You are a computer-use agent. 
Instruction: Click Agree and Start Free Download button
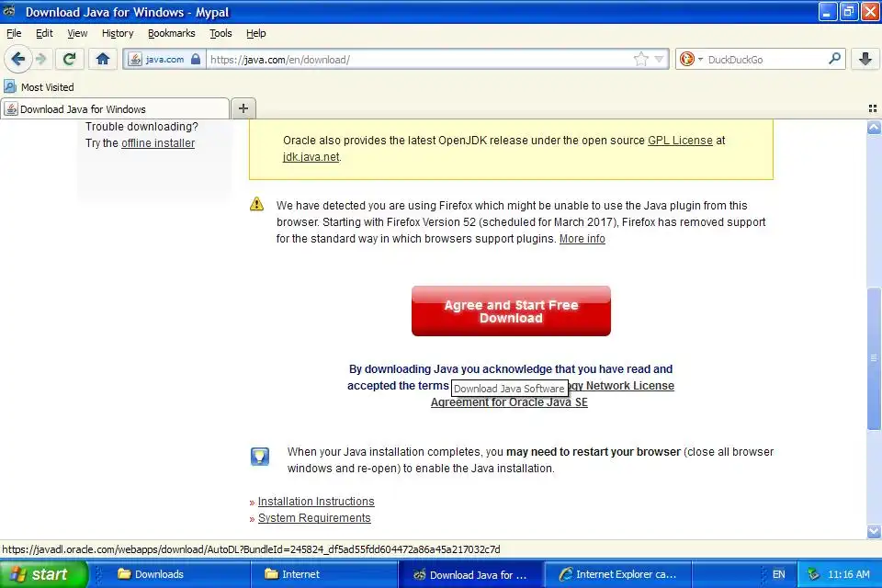point(511,311)
